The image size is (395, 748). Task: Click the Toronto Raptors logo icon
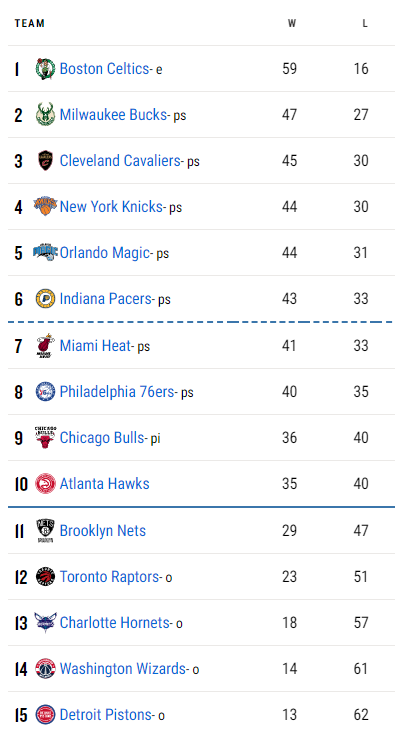click(45, 577)
